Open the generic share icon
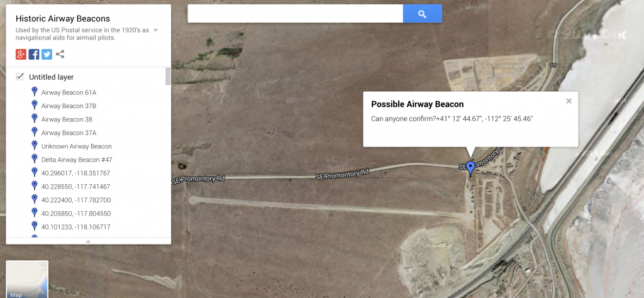 point(60,54)
